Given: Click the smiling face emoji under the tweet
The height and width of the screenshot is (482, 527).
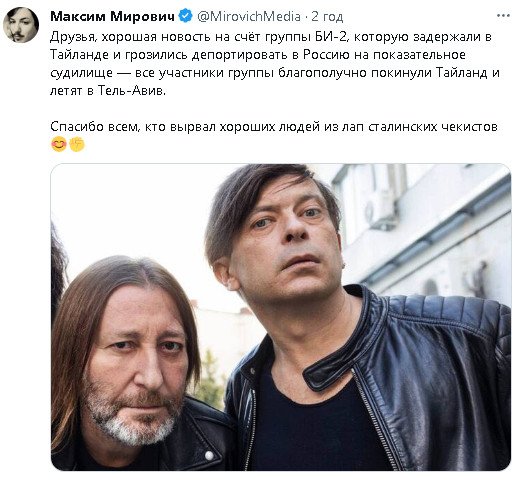Looking at the screenshot, I should coord(59,145).
